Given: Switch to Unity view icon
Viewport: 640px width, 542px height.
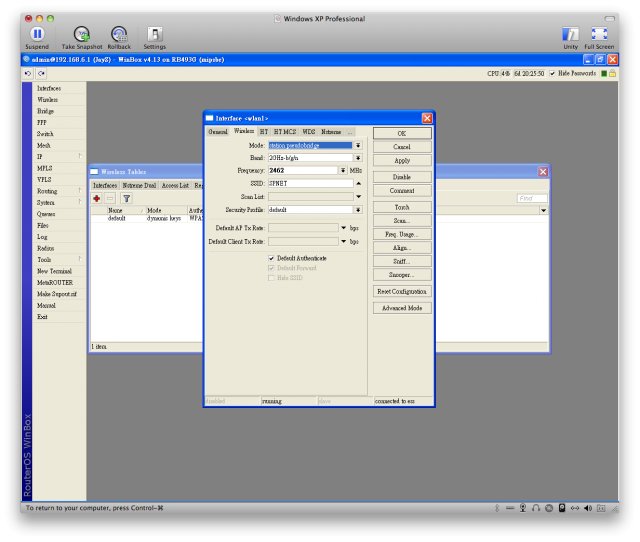Looking at the screenshot, I should [x=570, y=34].
